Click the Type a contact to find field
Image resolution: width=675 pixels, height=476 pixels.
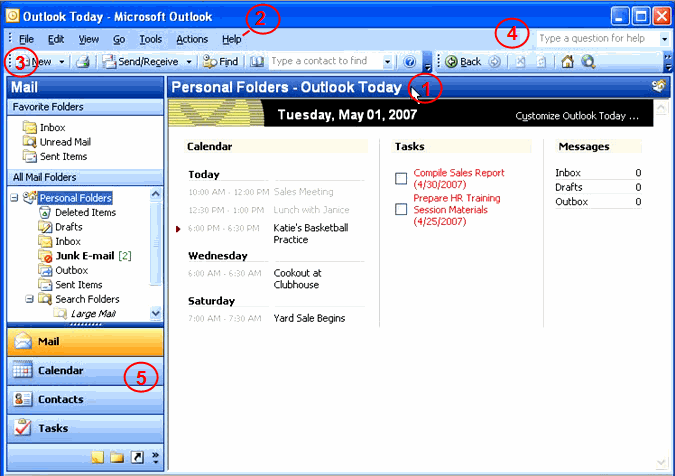coord(332,62)
